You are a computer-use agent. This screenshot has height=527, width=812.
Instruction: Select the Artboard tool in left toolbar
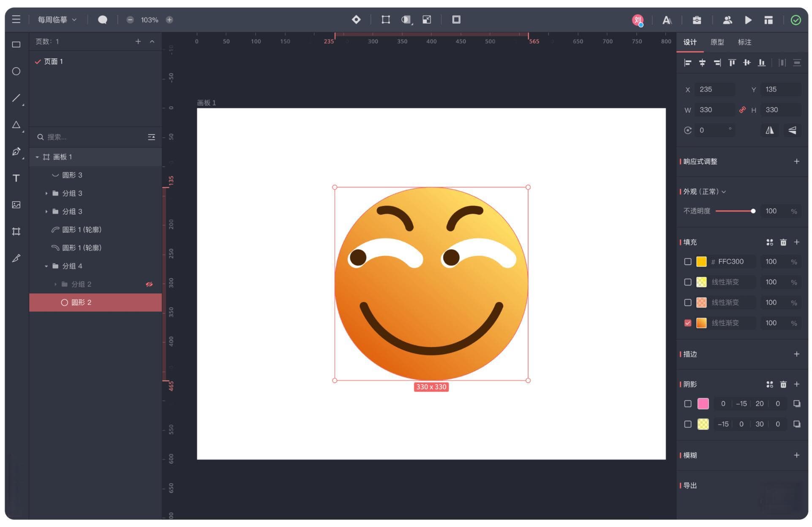(x=16, y=231)
